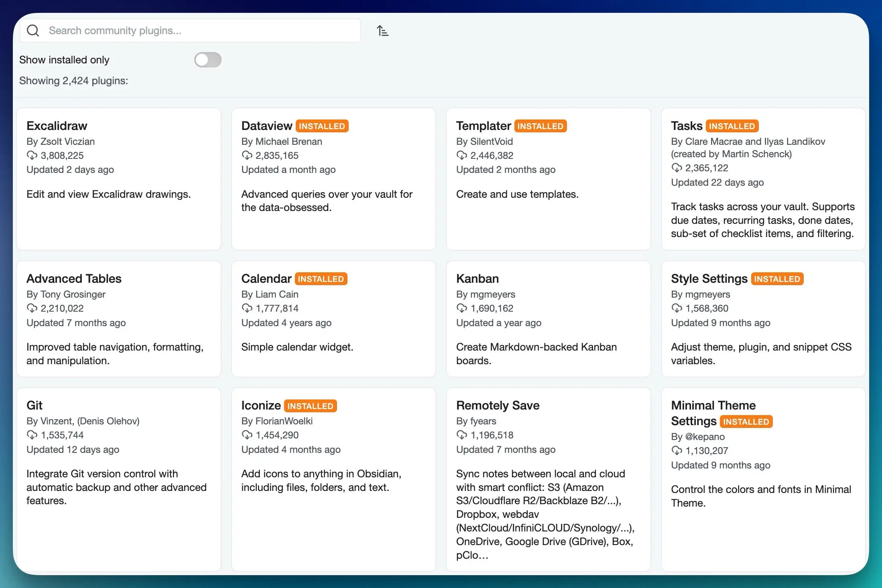Click Minimal Theme Settings download icon
The height and width of the screenshot is (588, 882).
click(677, 450)
